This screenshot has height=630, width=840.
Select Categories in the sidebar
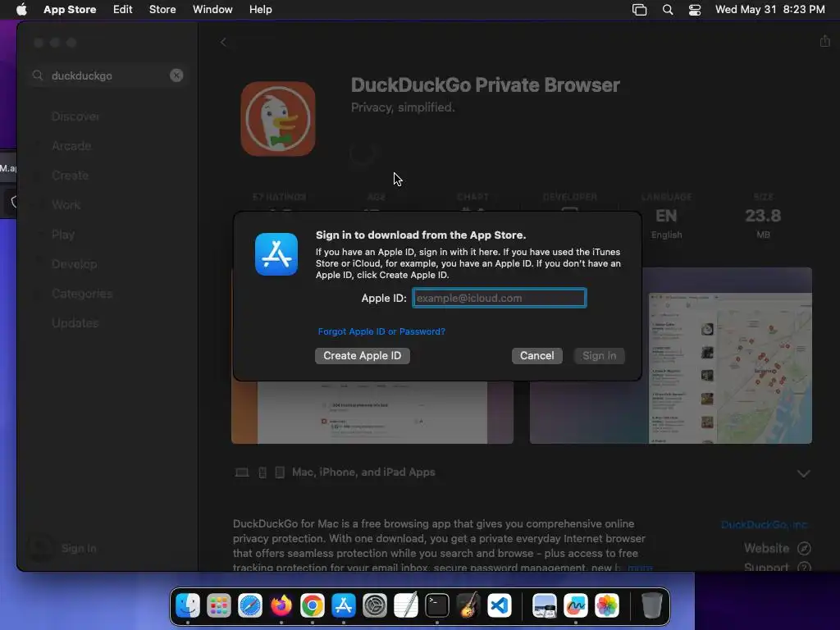click(82, 294)
